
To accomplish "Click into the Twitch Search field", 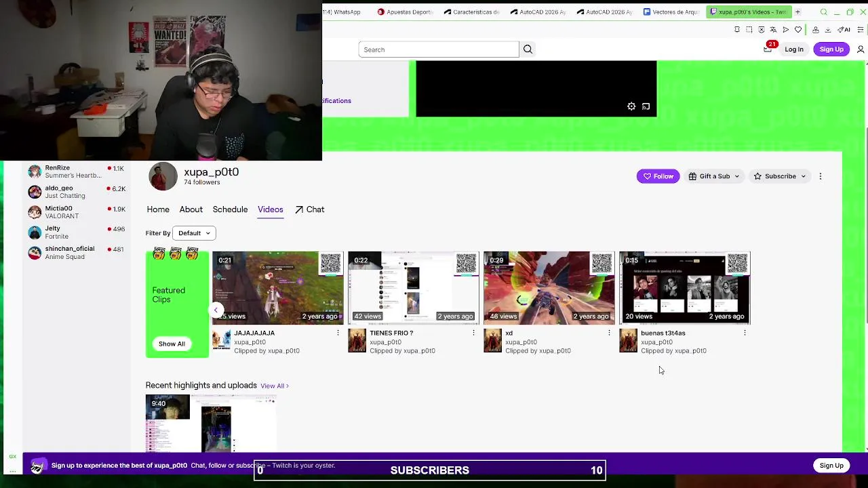I will [439, 49].
